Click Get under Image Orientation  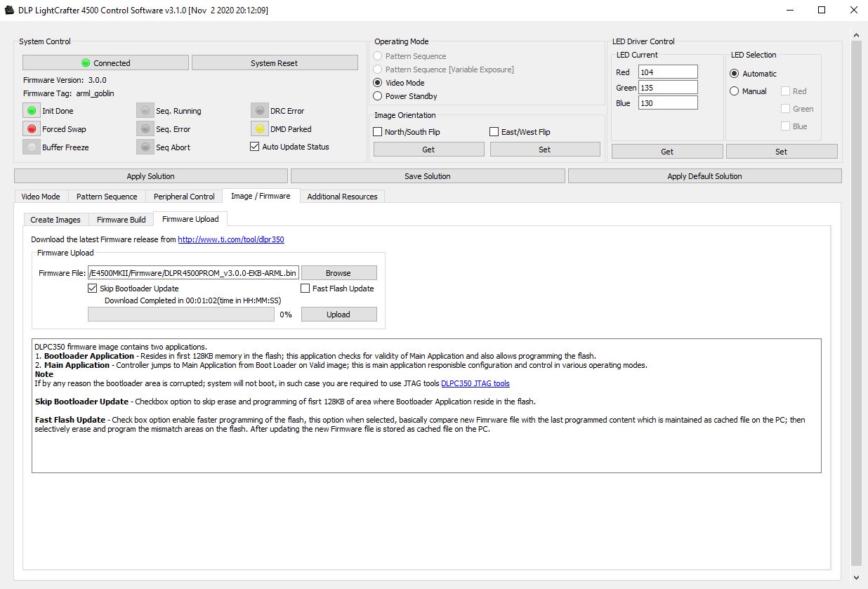(x=428, y=150)
